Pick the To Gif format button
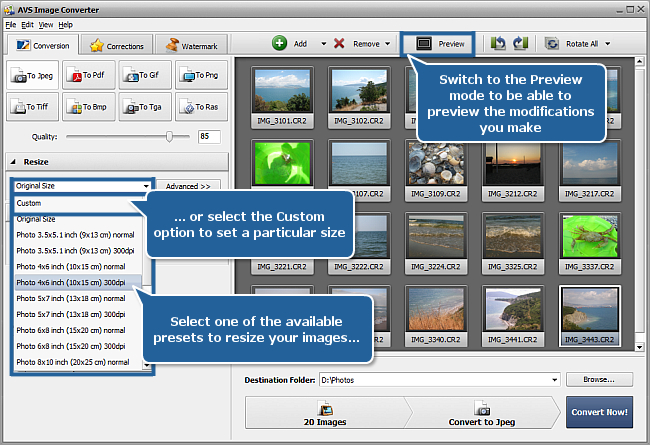This screenshot has height=445, width=650. (145, 75)
